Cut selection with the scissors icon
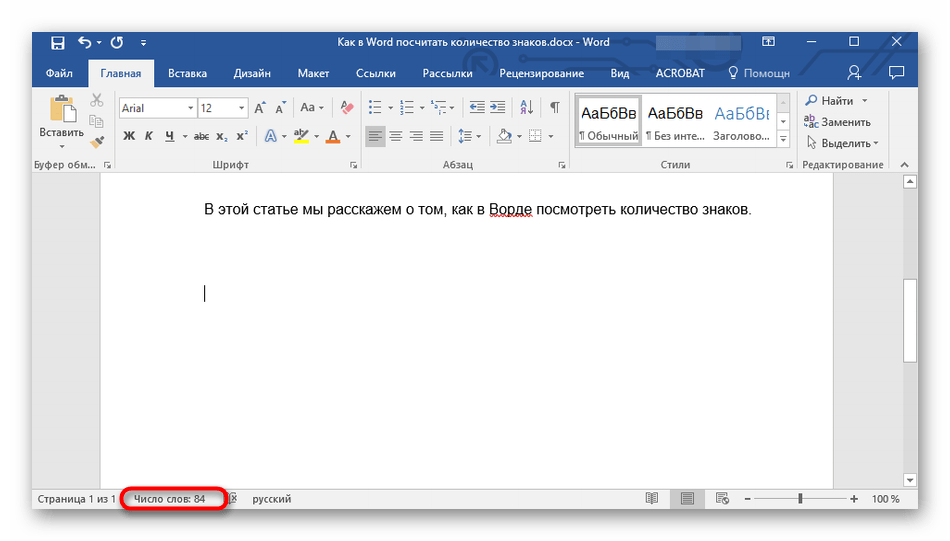Viewport: 950px width, 541px height. click(x=97, y=100)
